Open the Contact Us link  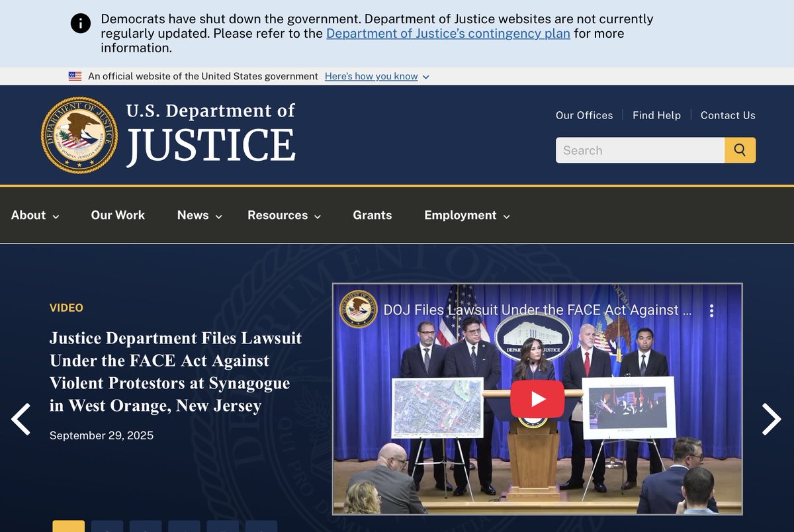(728, 115)
